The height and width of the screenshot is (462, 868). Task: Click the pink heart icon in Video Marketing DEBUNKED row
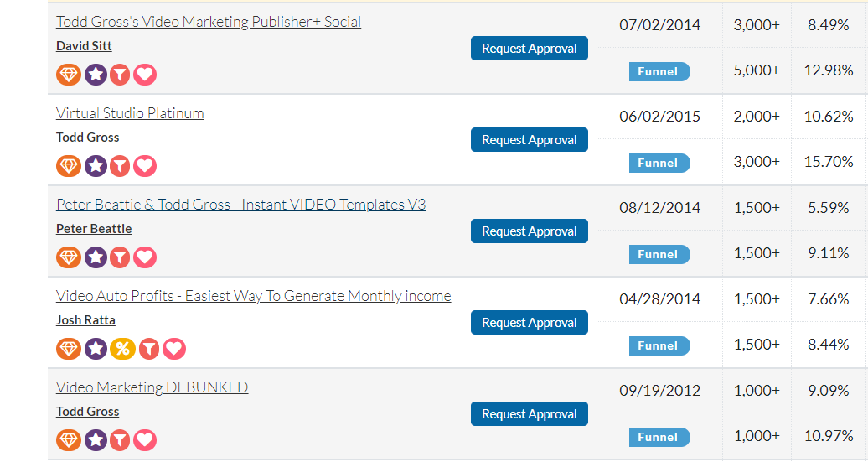click(144, 440)
